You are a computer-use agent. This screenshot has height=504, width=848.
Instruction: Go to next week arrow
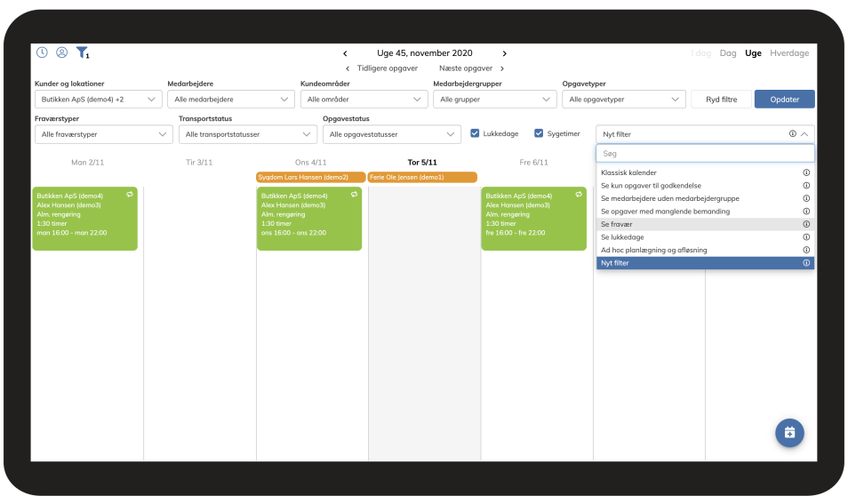coord(505,53)
